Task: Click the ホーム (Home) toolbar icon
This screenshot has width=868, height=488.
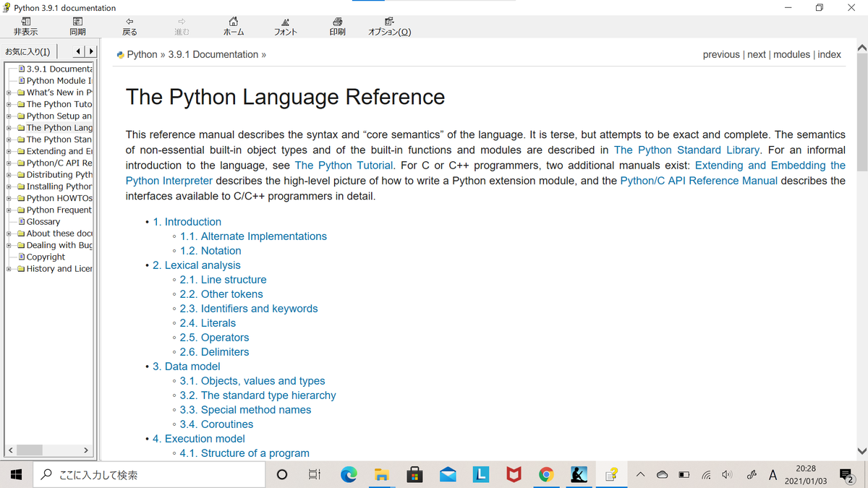Action: tap(234, 27)
